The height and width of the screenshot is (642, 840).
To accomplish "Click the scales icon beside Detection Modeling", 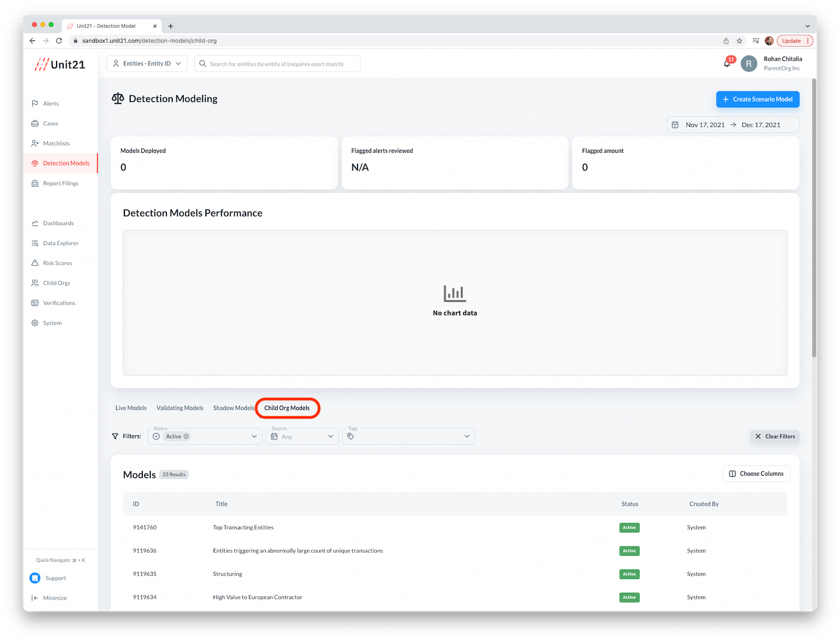I will [118, 99].
